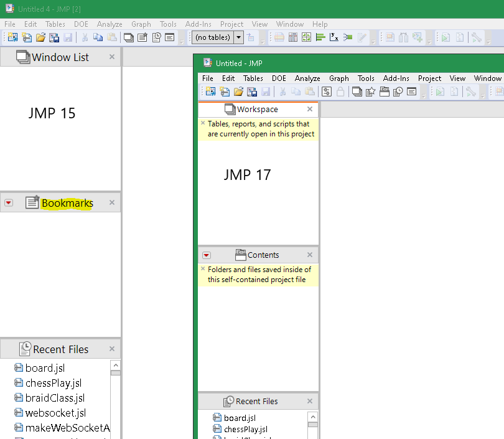Open the DOE menu in the JMP 15 window
Viewport: 504px width, 439px height.
(81, 24)
